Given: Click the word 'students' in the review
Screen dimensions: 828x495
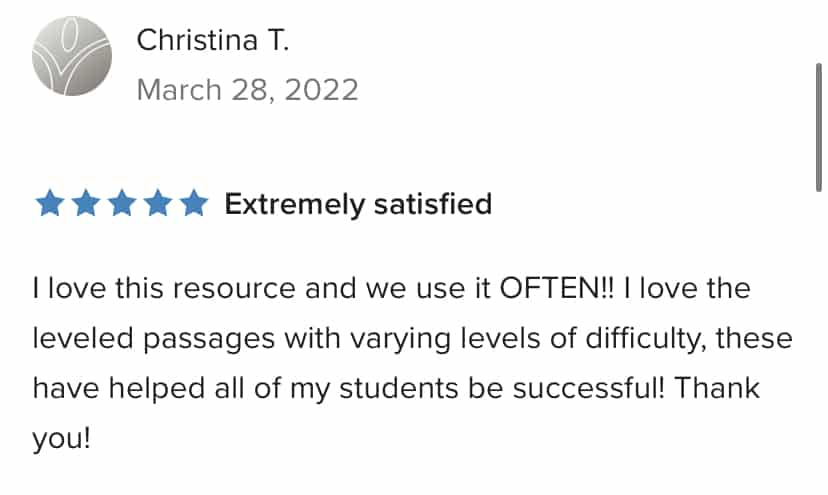Looking at the screenshot, I should [x=399, y=388].
